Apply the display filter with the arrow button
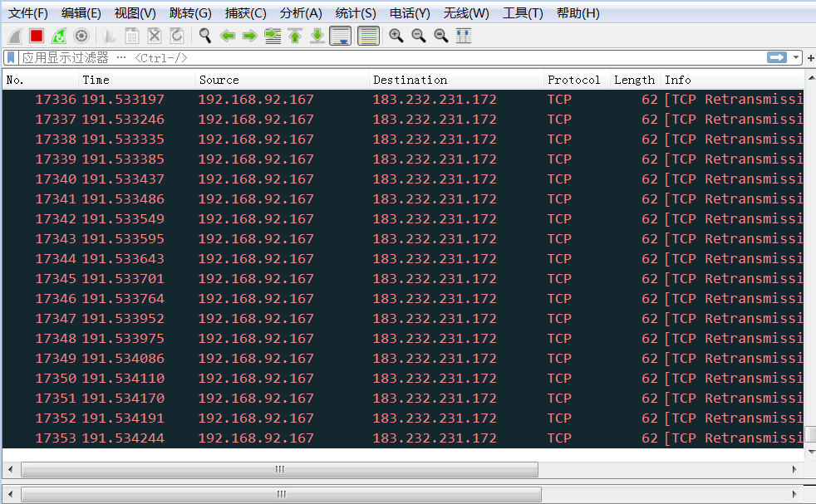 (776, 57)
